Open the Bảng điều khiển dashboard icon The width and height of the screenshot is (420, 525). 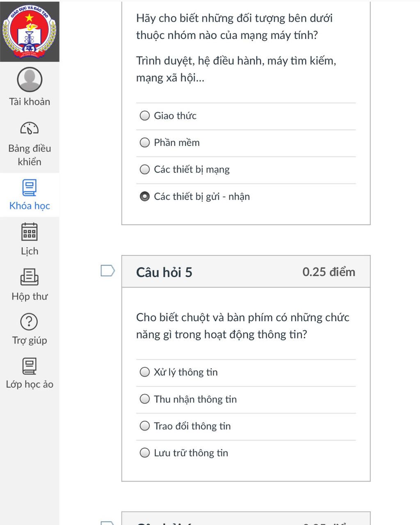pyautogui.click(x=30, y=128)
